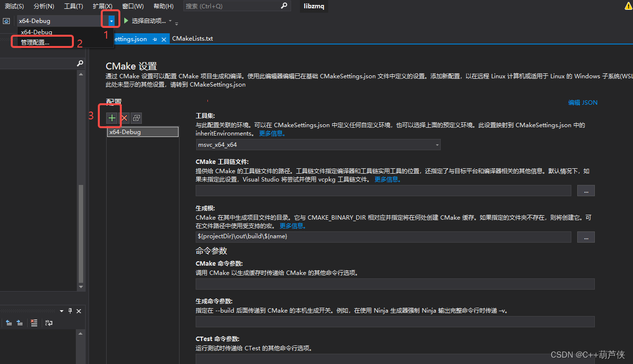This screenshot has height=364, width=633.
Task: Pin the CMakeSettings.json tab
Action: point(155,39)
